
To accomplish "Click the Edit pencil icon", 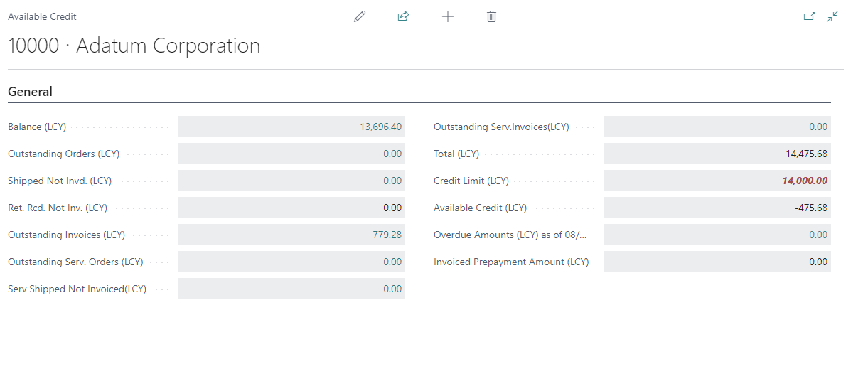I will [x=360, y=16].
